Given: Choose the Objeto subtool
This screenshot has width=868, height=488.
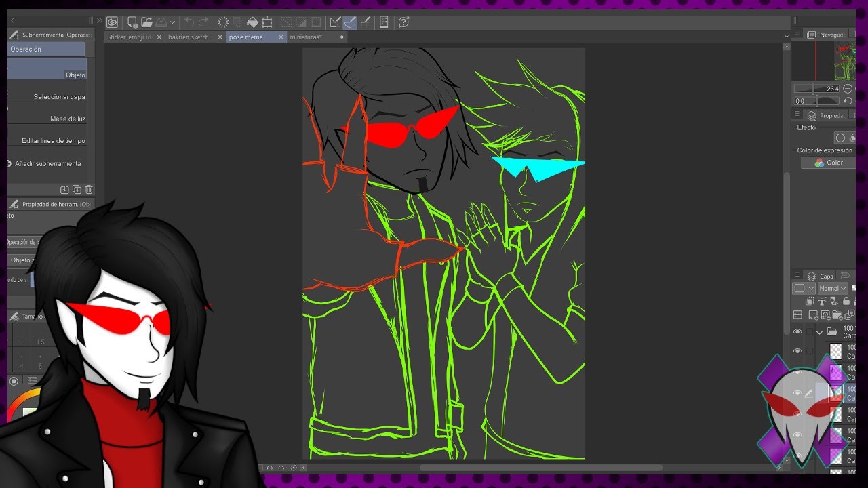Looking at the screenshot, I should coord(47,69).
